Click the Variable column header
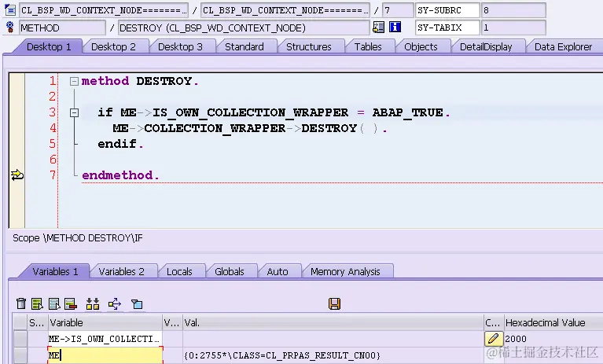Image resolution: width=603 pixels, height=364 pixels. tap(105, 322)
